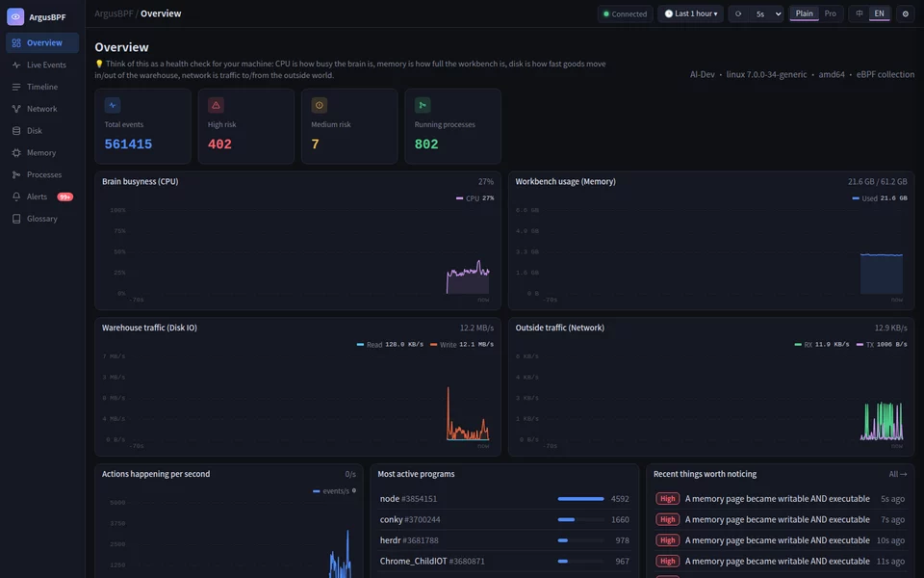This screenshot has width=924, height=578.
Task: Open the Overview sidebar item
Action: pyautogui.click(x=42, y=42)
